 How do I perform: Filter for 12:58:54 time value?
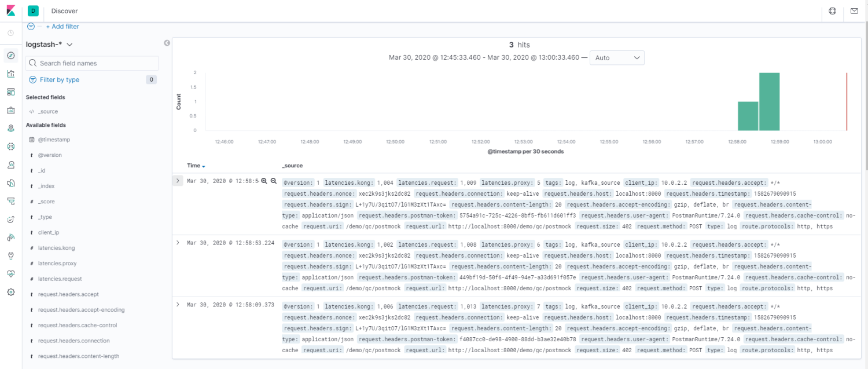[264, 181]
